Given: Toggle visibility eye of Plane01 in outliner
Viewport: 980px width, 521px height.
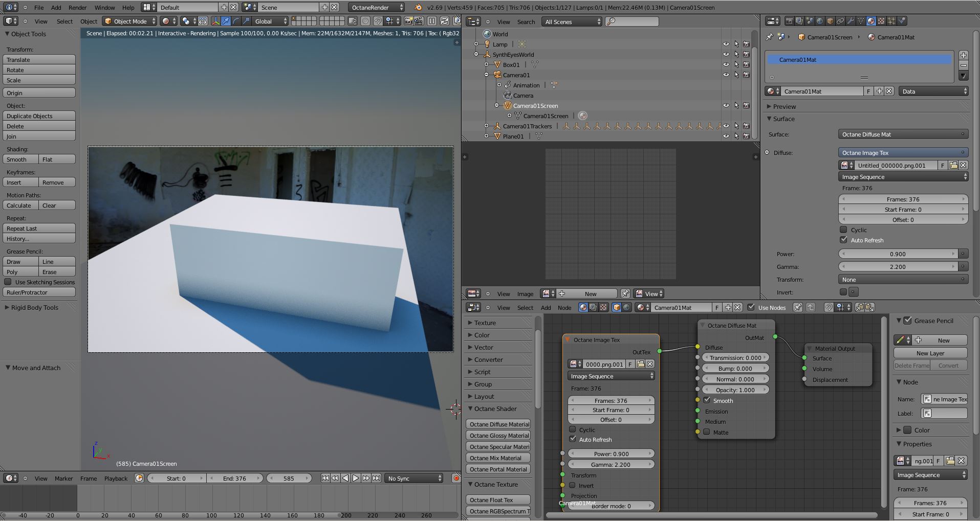Looking at the screenshot, I should pos(726,136).
